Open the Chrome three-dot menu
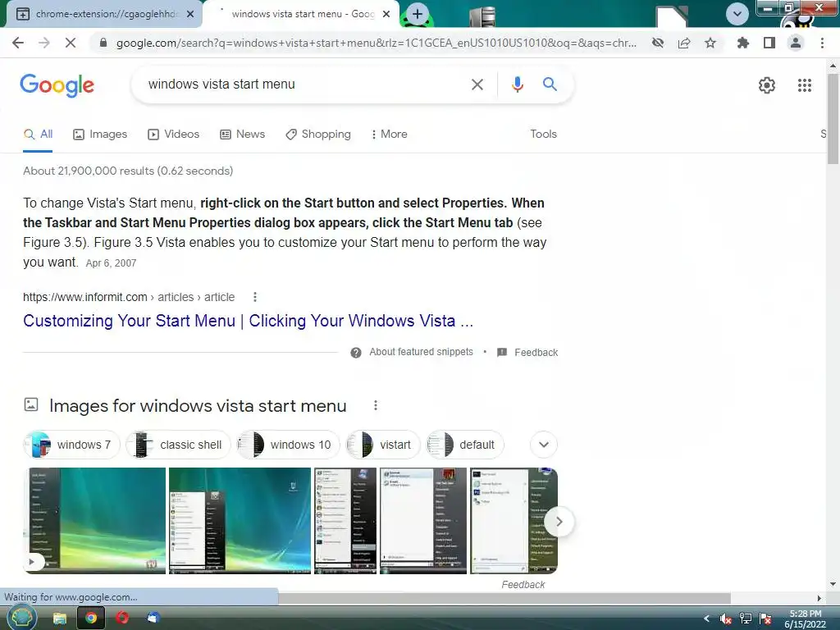The image size is (840, 630). click(822, 43)
